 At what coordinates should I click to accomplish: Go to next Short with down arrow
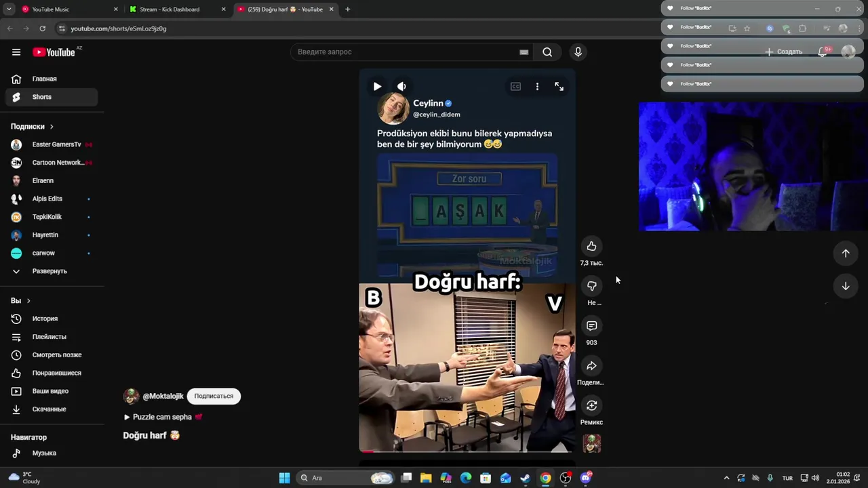(x=846, y=286)
